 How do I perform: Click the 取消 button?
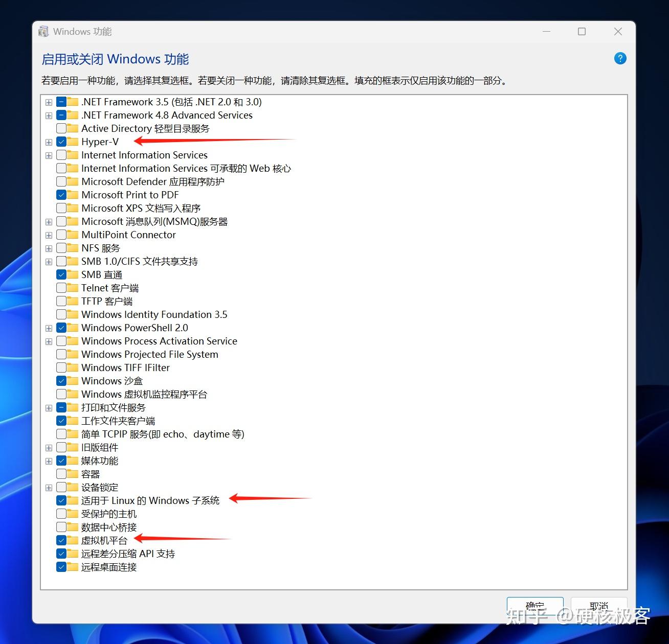(x=599, y=607)
